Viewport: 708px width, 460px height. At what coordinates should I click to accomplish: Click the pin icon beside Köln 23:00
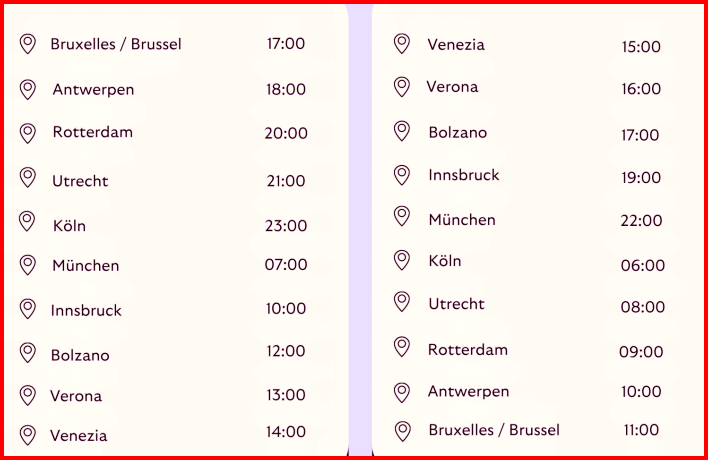(x=27, y=221)
